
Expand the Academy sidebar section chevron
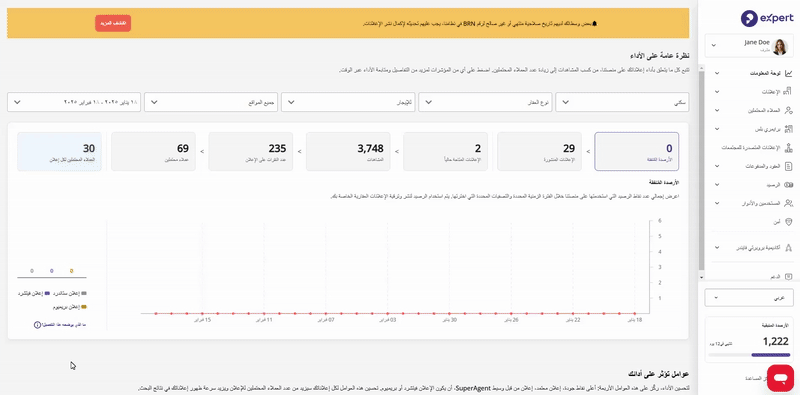click(x=717, y=247)
